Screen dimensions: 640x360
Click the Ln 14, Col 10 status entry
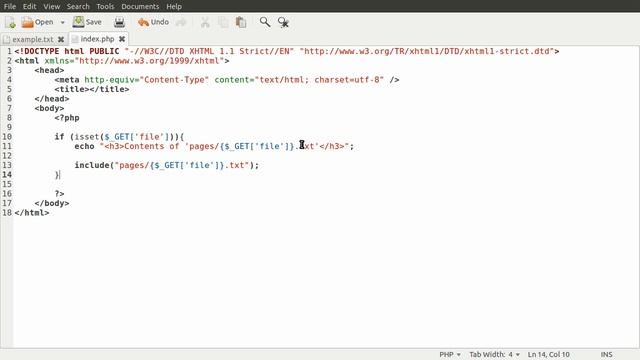tap(549, 354)
